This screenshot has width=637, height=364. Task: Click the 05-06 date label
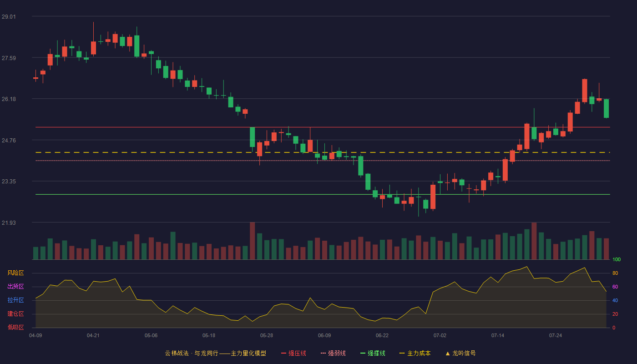151,335
